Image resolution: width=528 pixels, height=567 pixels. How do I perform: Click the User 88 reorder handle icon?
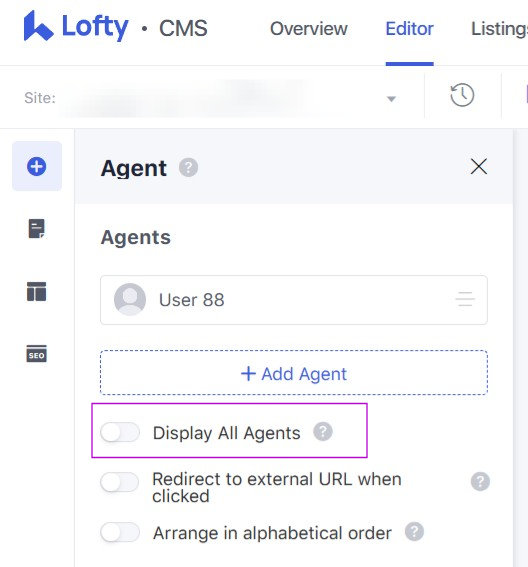pos(465,299)
